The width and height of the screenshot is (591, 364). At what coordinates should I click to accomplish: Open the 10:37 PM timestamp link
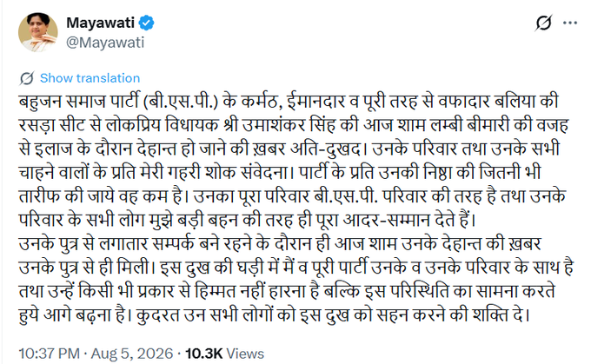pyautogui.click(x=49, y=354)
